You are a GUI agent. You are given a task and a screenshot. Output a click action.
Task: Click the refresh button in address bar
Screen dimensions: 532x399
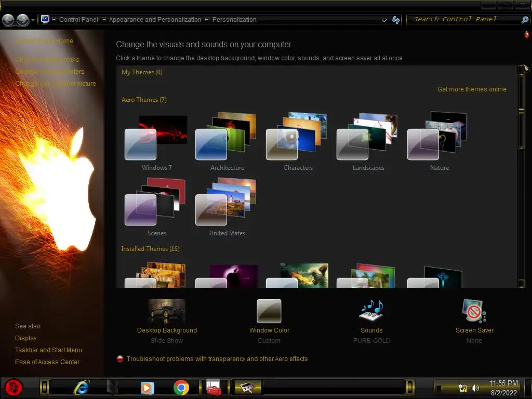(395, 20)
